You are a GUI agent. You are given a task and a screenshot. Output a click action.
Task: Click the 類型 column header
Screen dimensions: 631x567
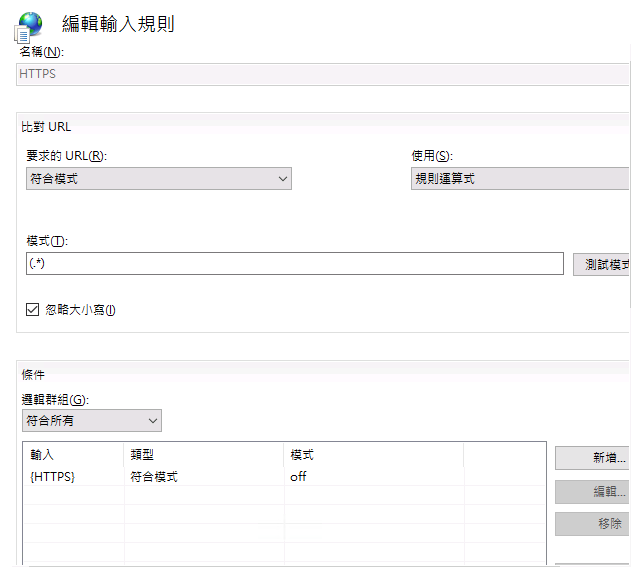click(x=204, y=455)
